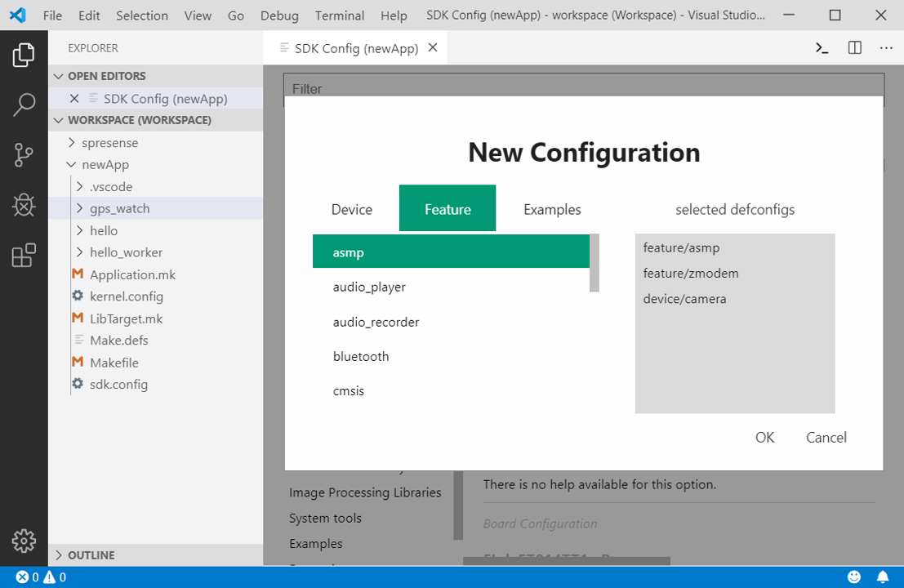
Task: Click the split editor icon
Action: (x=854, y=48)
